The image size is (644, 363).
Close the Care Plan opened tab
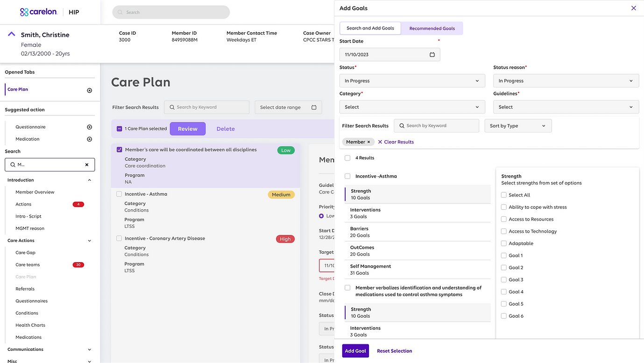pos(89,90)
